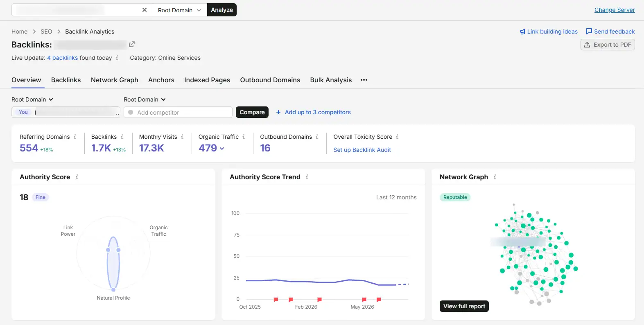Open the external link icon beside Backlinks title
Screen dimensions: 644x325
[131, 44]
